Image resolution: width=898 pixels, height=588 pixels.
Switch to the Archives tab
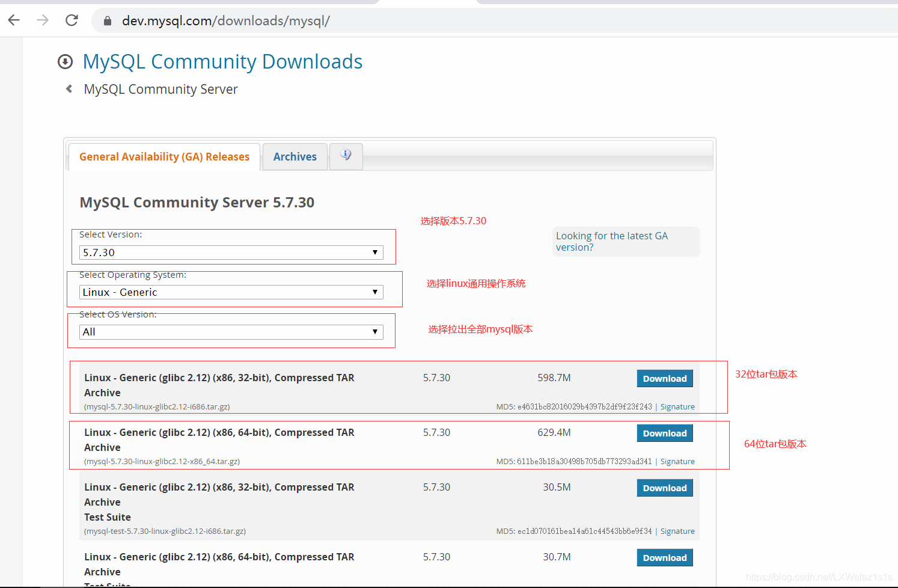(295, 157)
